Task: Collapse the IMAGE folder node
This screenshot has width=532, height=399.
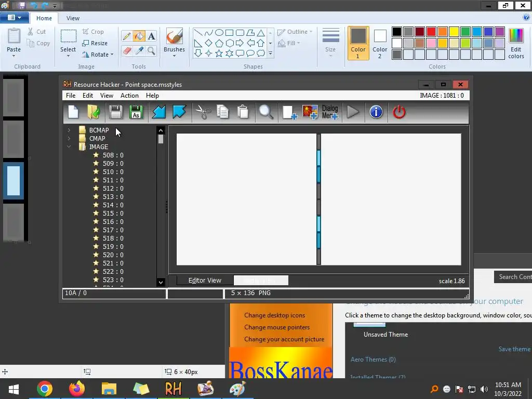Action: [x=69, y=147]
